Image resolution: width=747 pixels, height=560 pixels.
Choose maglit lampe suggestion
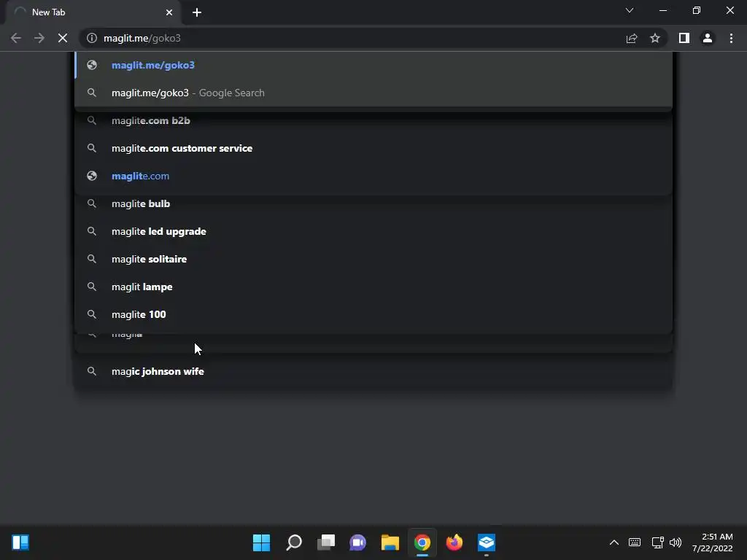[373, 287]
